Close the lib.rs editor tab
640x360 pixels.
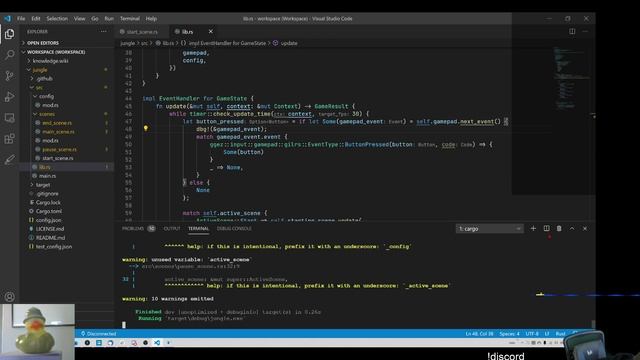(211, 31)
